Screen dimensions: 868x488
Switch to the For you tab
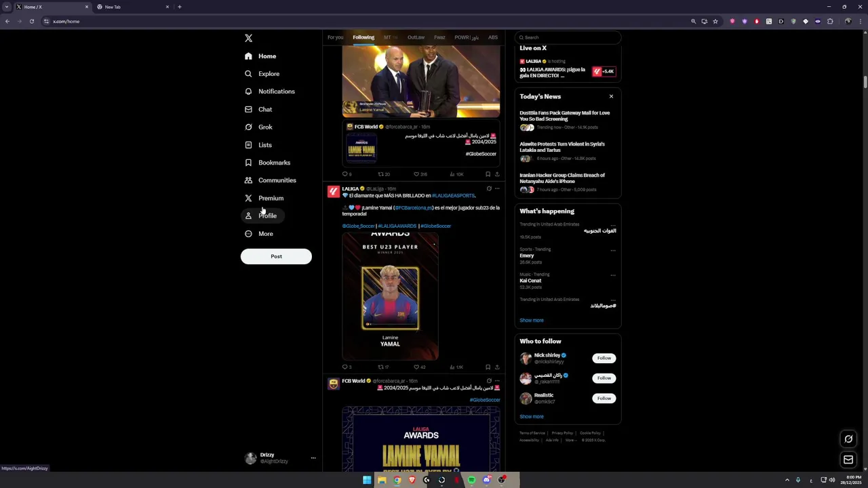click(x=335, y=37)
